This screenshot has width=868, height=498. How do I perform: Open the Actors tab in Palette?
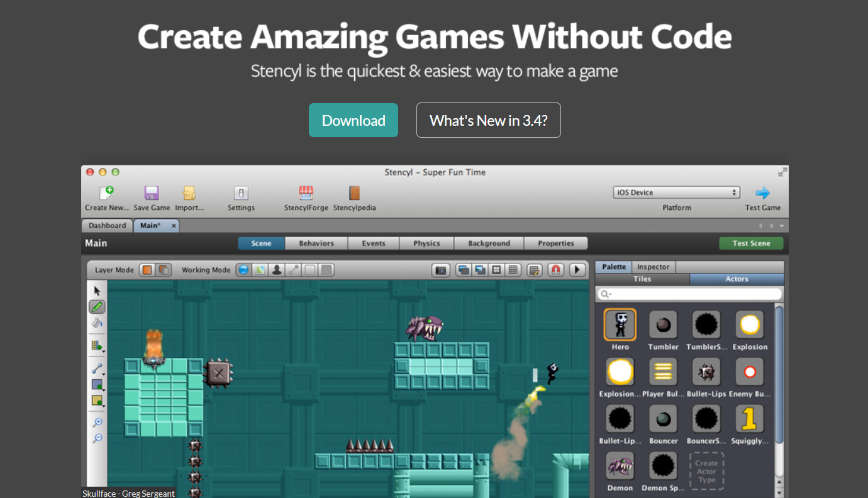(737, 279)
